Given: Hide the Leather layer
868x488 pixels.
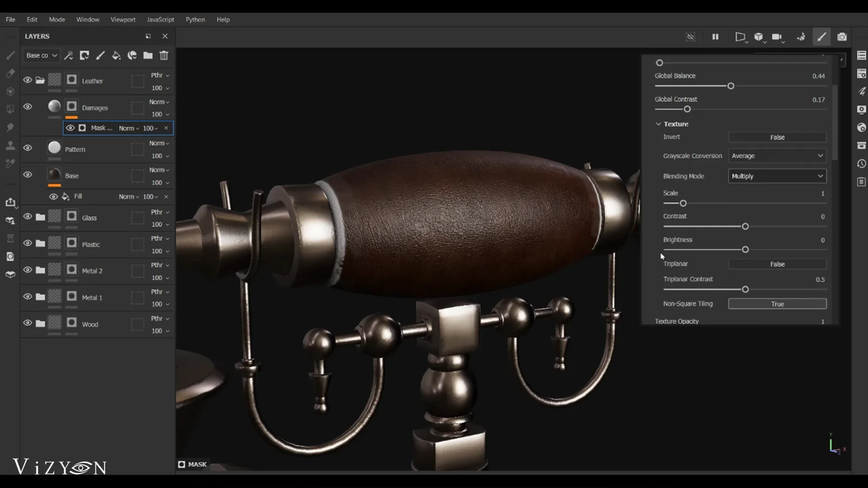Looking at the screenshot, I should (x=28, y=80).
